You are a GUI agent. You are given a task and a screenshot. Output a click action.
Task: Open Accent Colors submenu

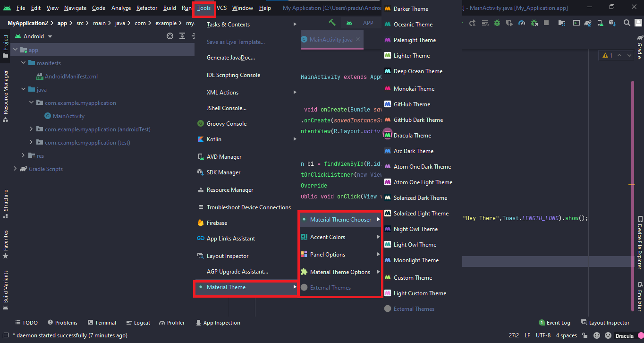339,237
